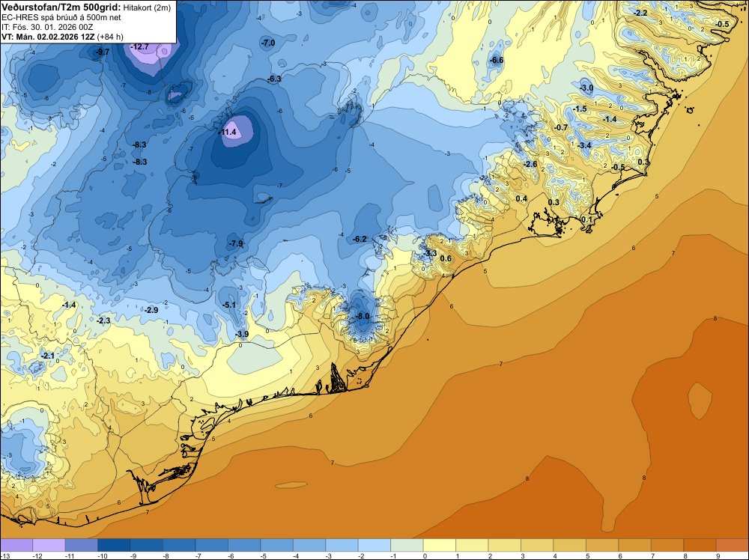
Task: Click legend swatch between -11 and -10
Action: (x=81, y=546)
